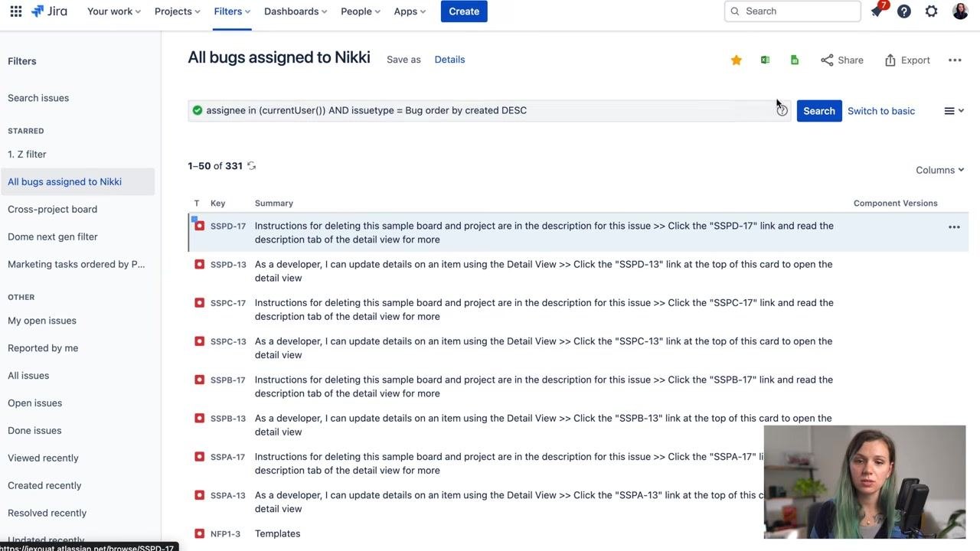Open the help question mark icon

point(904,11)
